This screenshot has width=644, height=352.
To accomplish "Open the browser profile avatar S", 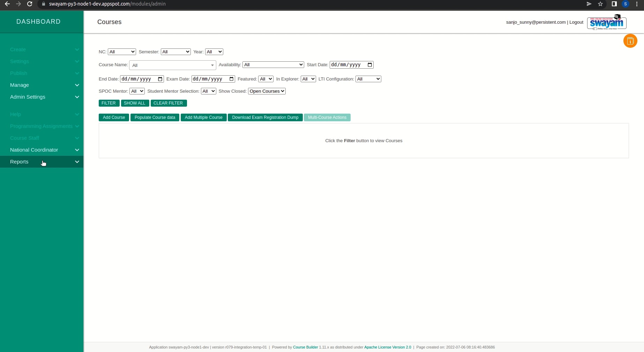I will pos(626,4).
